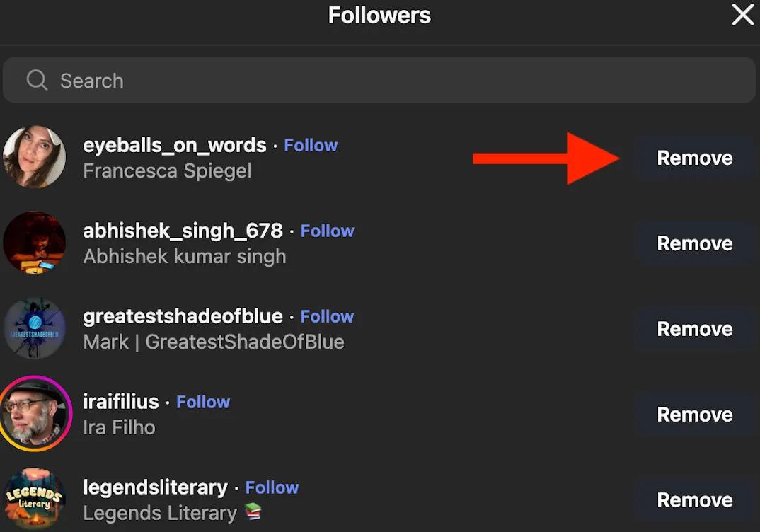Remove greatestshadeofblue from followers

695,329
